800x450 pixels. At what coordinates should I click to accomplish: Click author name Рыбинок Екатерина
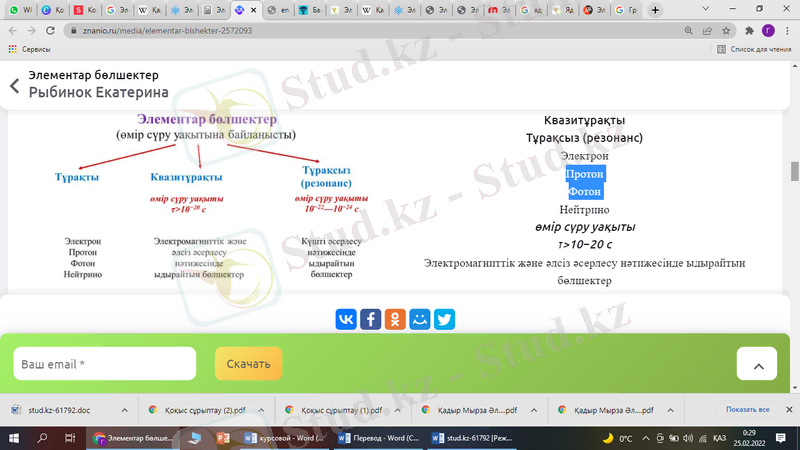(98, 92)
